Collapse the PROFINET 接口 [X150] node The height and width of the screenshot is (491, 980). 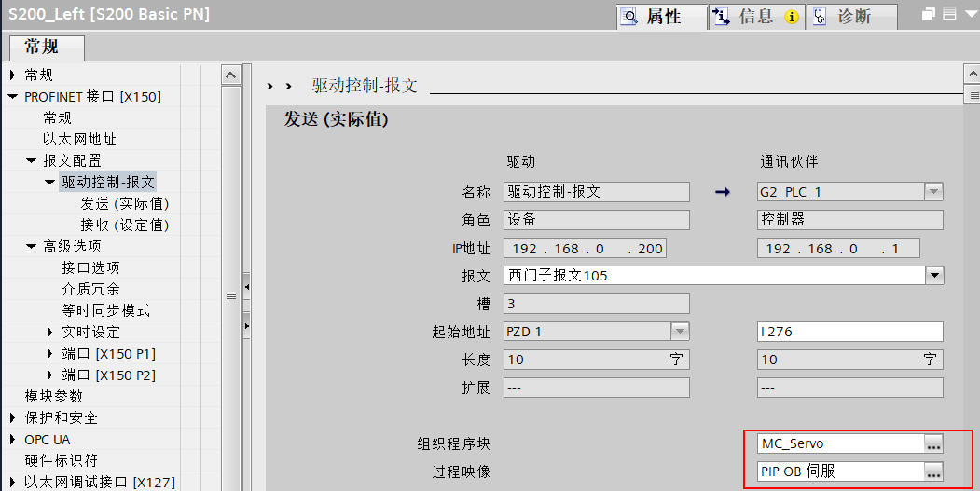[x=12, y=97]
